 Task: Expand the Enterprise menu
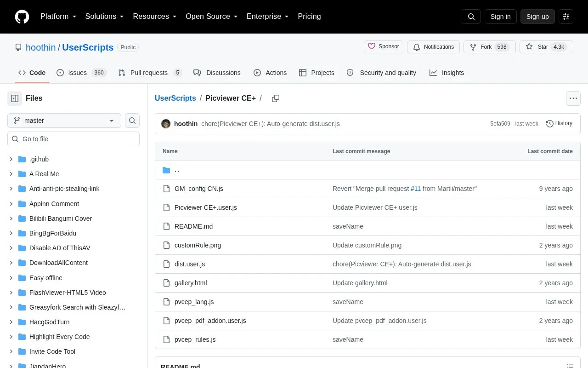pyautogui.click(x=268, y=17)
